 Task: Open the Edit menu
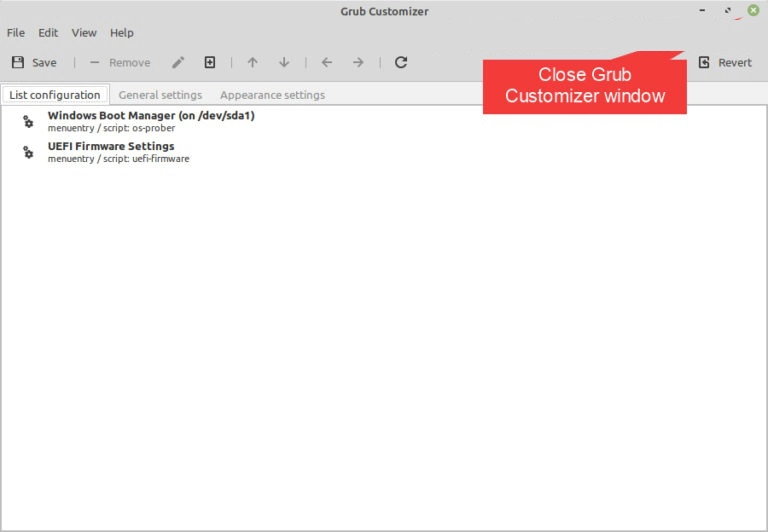coord(48,33)
